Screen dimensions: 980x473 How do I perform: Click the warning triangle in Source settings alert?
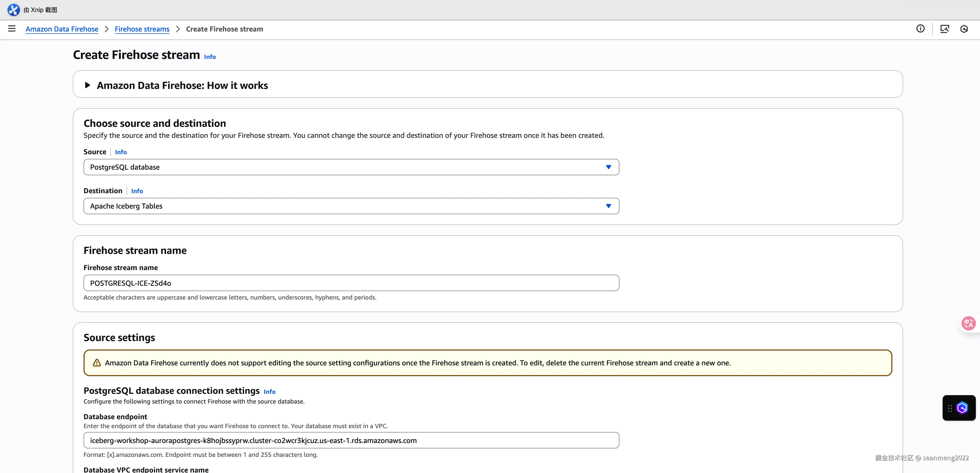pos(97,363)
